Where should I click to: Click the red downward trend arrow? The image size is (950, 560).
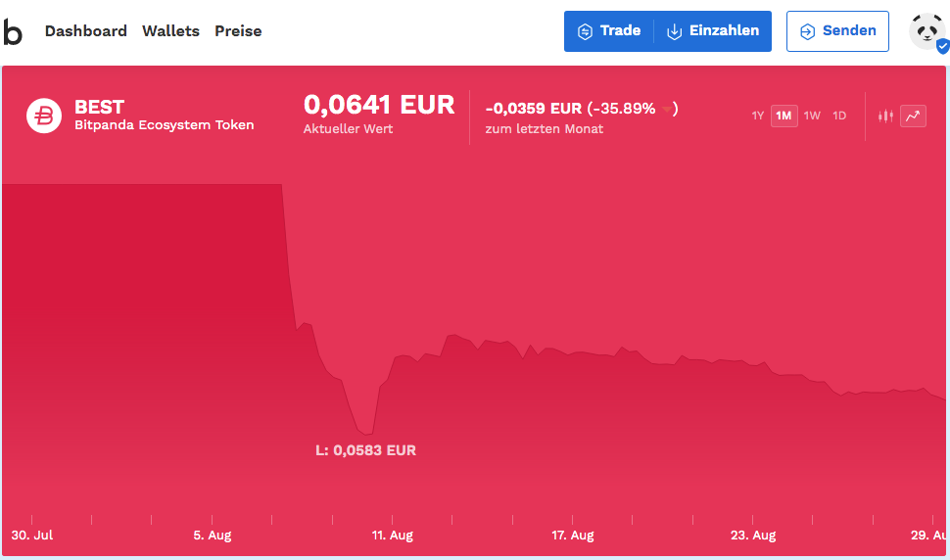coord(668,110)
